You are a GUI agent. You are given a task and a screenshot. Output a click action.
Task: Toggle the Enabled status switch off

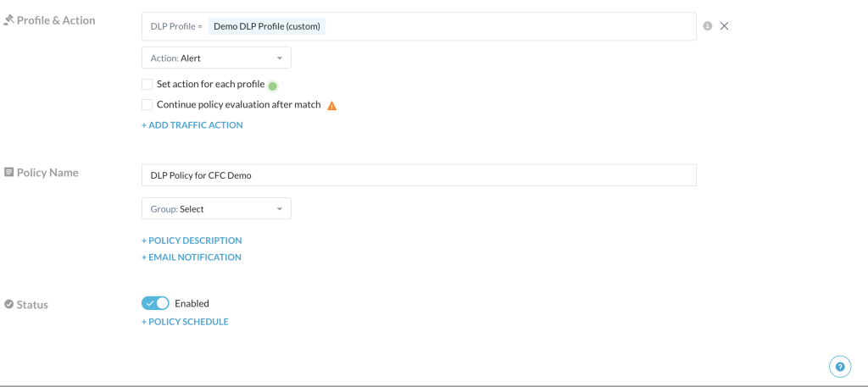(x=155, y=303)
